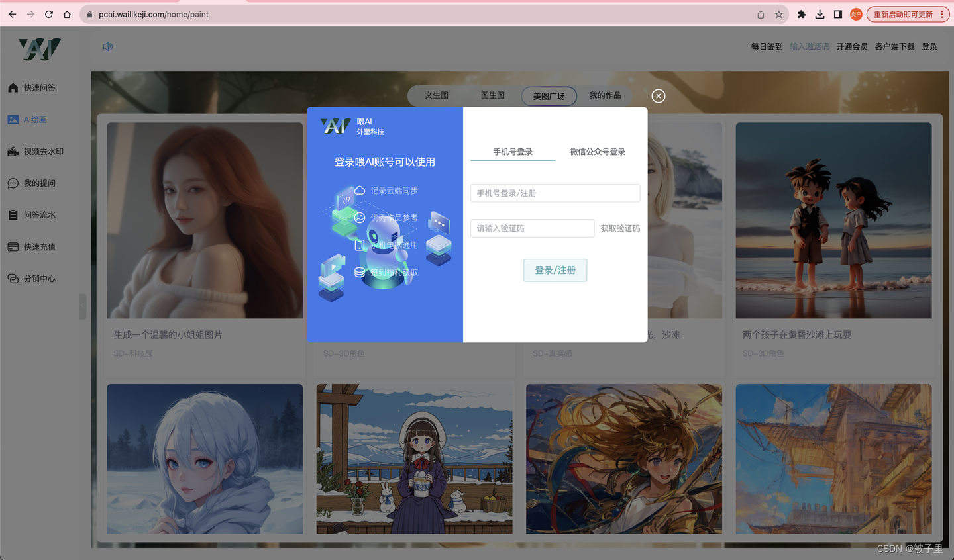Click the clipboard icon beside 问答流水
Image resolution: width=954 pixels, height=560 pixels.
click(x=13, y=214)
